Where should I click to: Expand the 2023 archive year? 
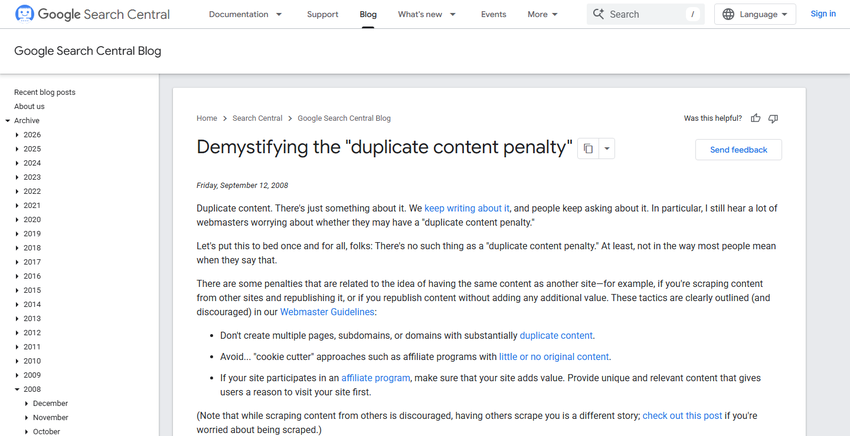(x=17, y=177)
